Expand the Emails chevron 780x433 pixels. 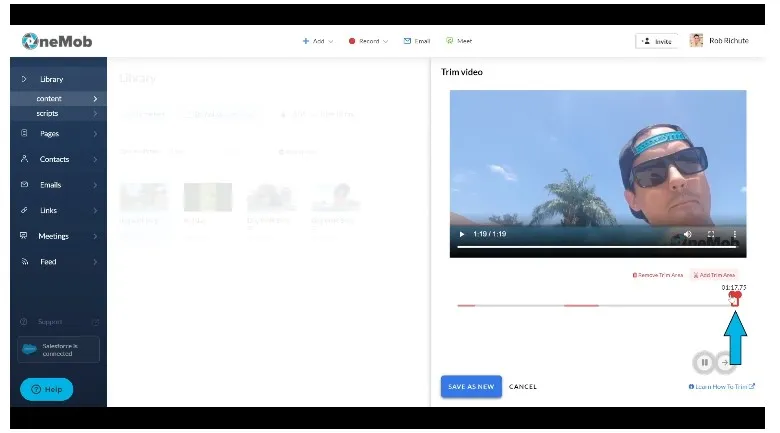point(95,185)
